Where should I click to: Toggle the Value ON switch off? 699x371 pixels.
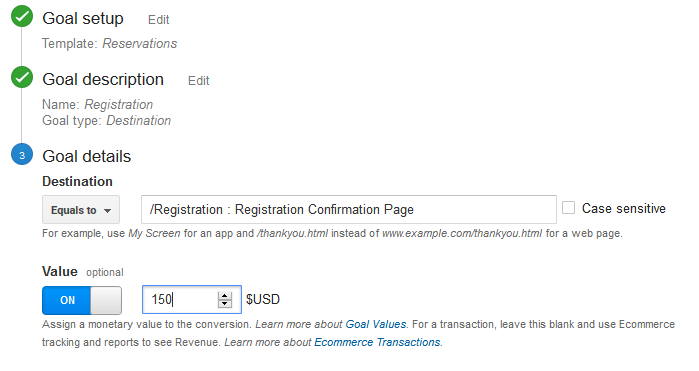(82, 300)
